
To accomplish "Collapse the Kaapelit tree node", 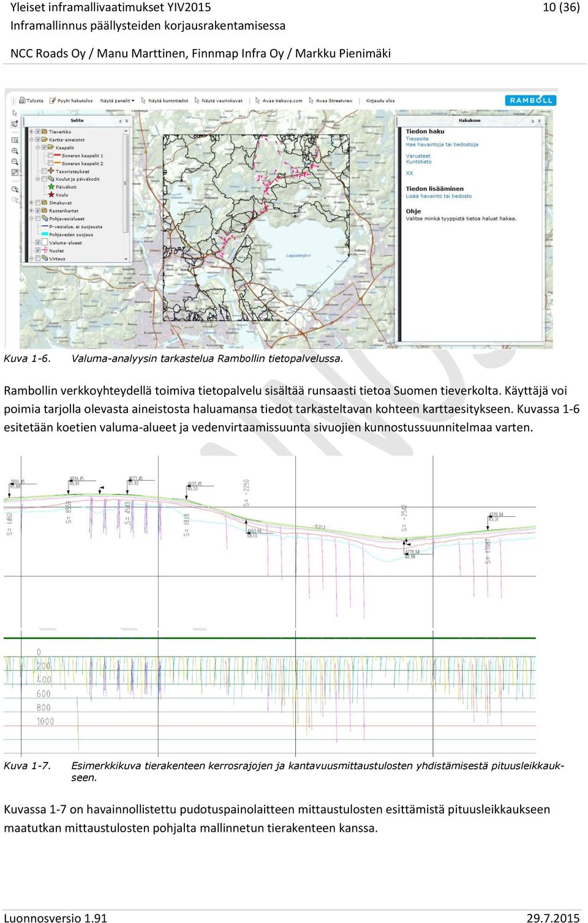I will [37, 148].
